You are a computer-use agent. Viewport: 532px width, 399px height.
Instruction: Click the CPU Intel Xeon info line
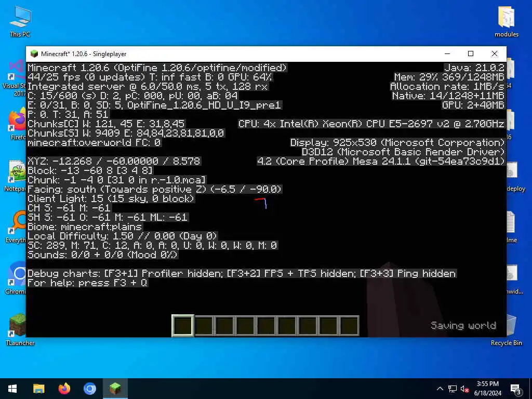click(371, 124)
